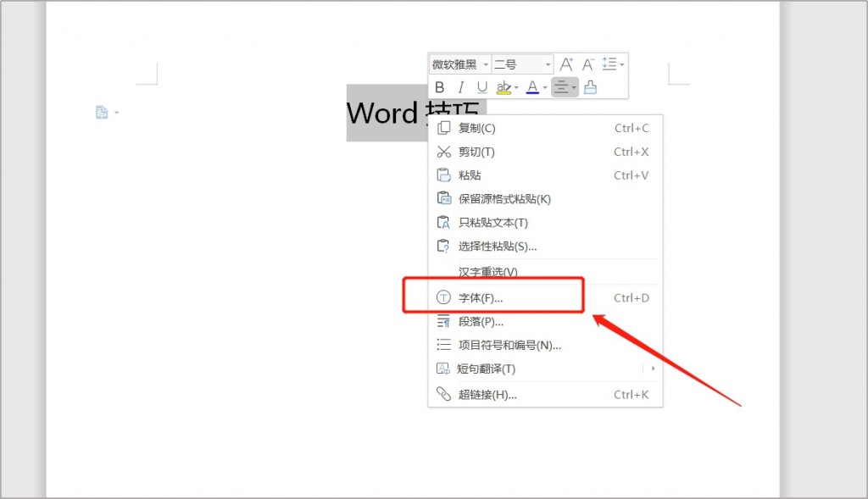Screen dimensions: 868x499
Task: Expand the alignment options arrow
Action: (574, 88)
